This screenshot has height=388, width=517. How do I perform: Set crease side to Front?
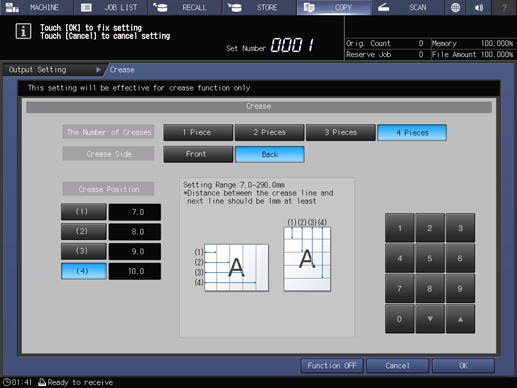click(198, 154)
